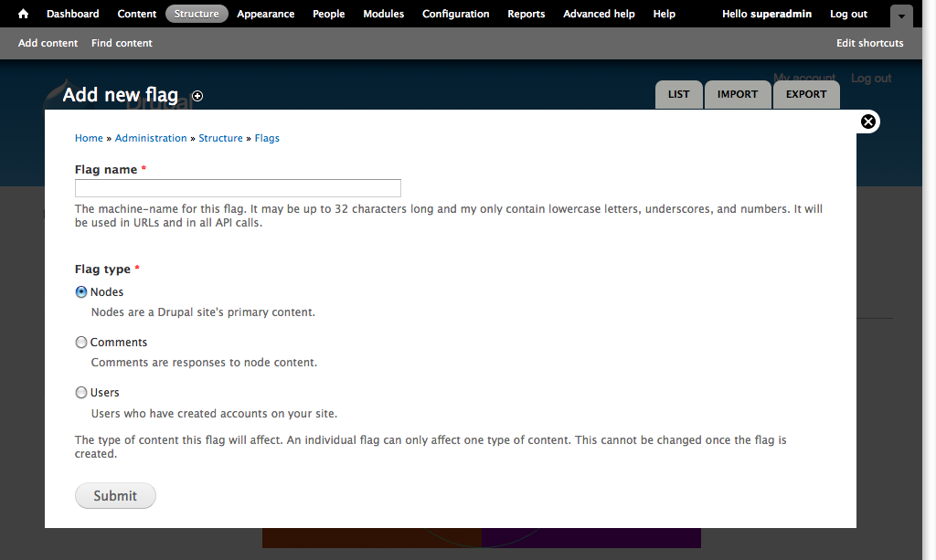Follow the Flags breadcrumb link
The image size is (936, 560).
[267, 137]
